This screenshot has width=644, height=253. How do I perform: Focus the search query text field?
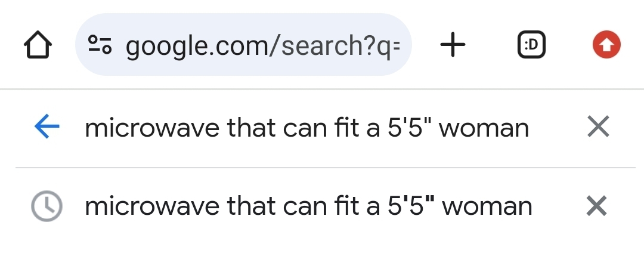(x=306, y=128)
